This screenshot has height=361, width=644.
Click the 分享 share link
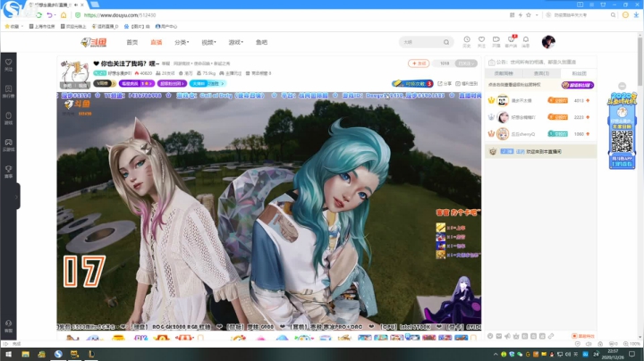(x=445, y=83)
